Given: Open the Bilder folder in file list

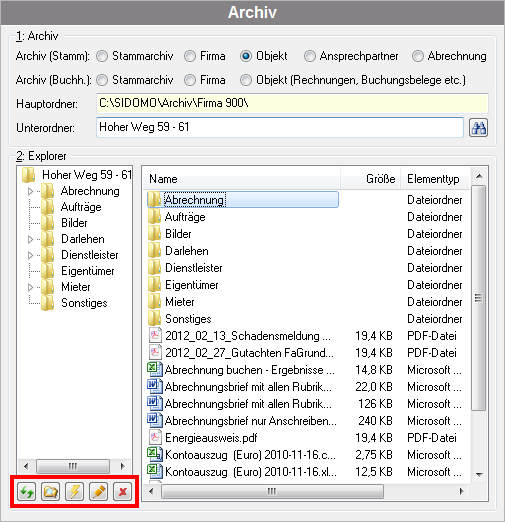Looking at the screenshot, I should click(178, 234).
